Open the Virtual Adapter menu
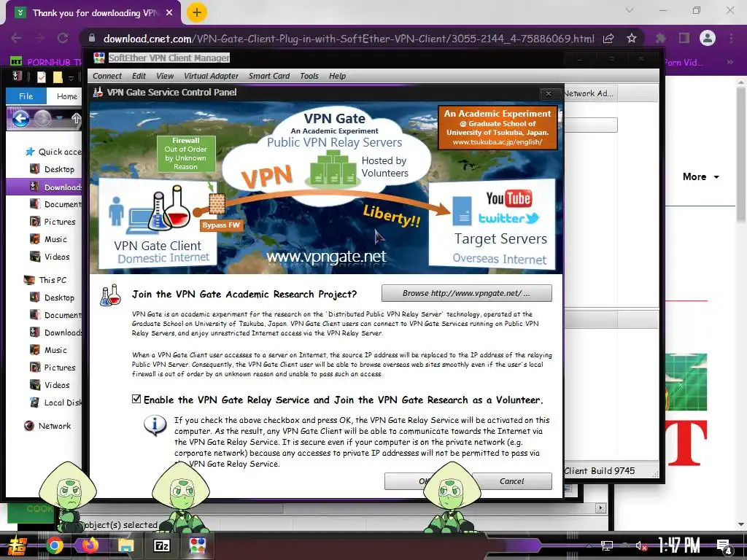 pyautogui.click(x=211, y=76)
